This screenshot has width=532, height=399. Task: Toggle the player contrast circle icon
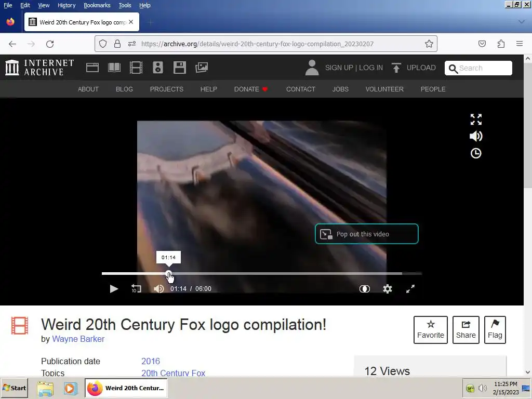click(365, 289)
